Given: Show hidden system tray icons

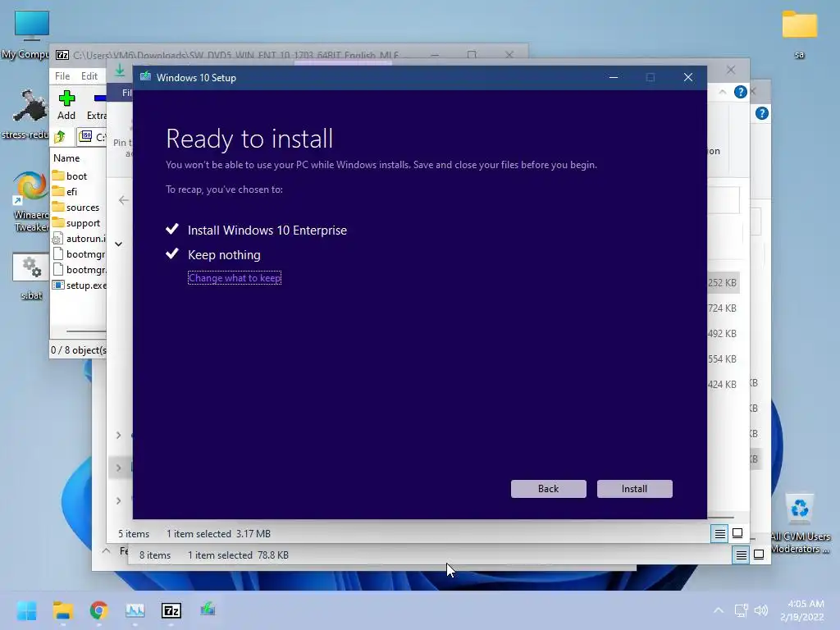Looking at the screenshot, I should click(719, 610).
